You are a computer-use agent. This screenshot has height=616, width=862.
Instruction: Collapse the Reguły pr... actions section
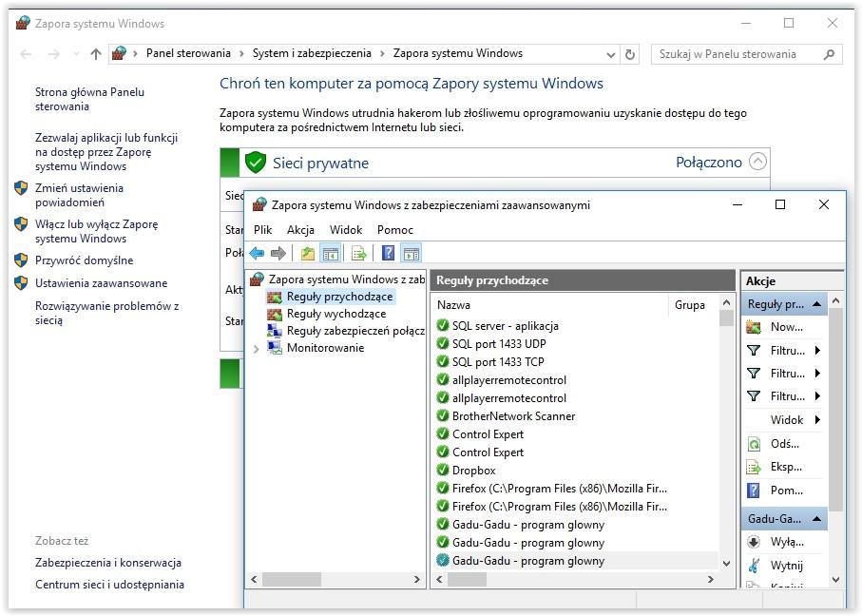coord(817,304)
